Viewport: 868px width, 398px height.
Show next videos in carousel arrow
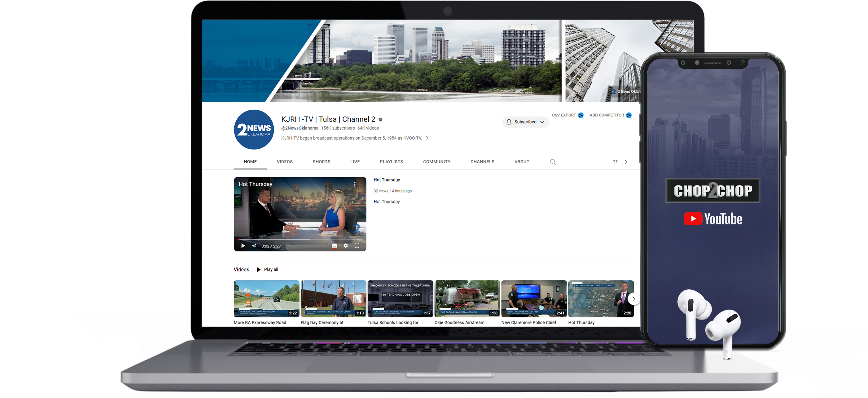(634, 299)
